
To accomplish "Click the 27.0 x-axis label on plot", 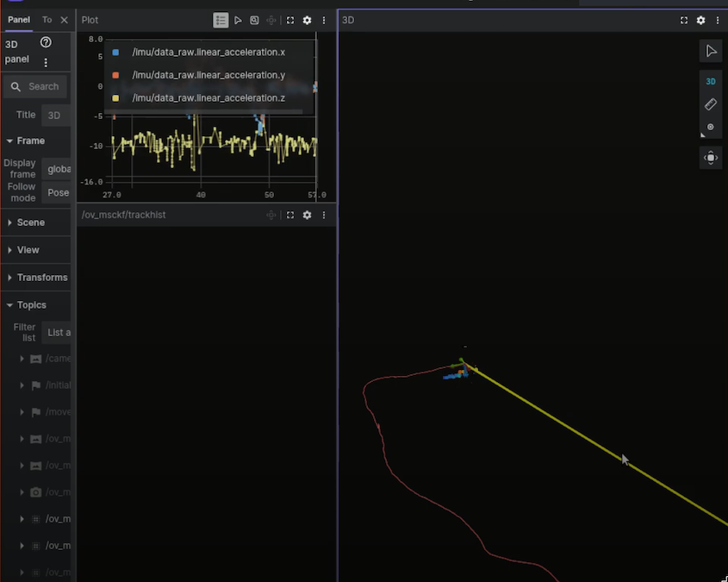I will click(x=112, y=195).
